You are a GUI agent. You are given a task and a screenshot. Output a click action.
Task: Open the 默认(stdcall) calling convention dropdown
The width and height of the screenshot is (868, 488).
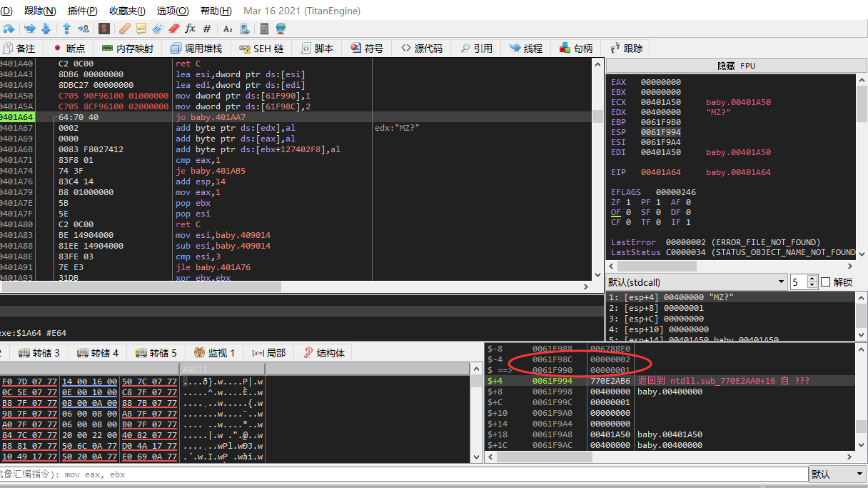pos(696,282)
